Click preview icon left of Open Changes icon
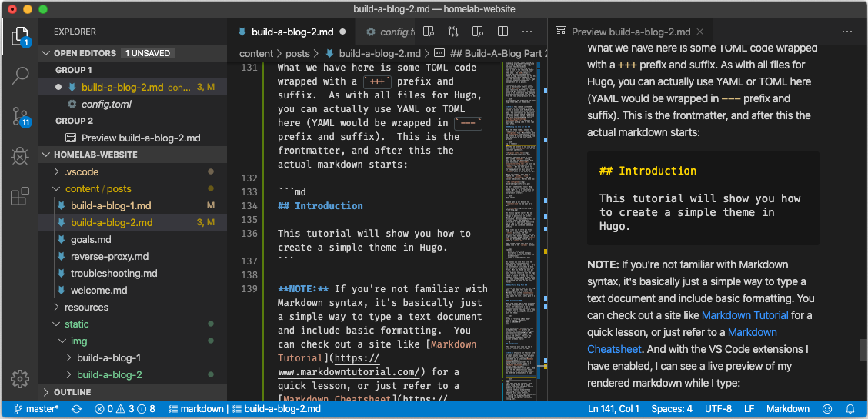Image resolution: width=868 pixels, height=419 pixels. click(x=429, y=32)
